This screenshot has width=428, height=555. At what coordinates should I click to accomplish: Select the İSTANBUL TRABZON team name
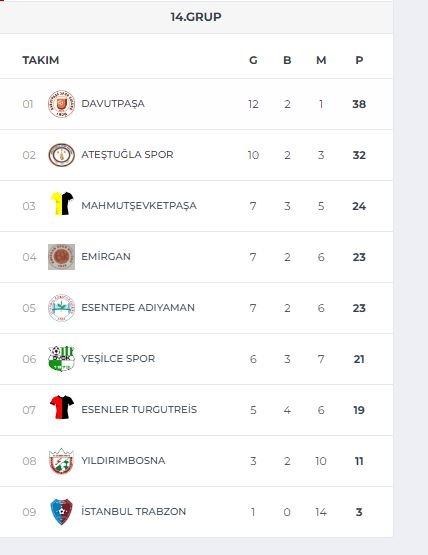(133, 511)
